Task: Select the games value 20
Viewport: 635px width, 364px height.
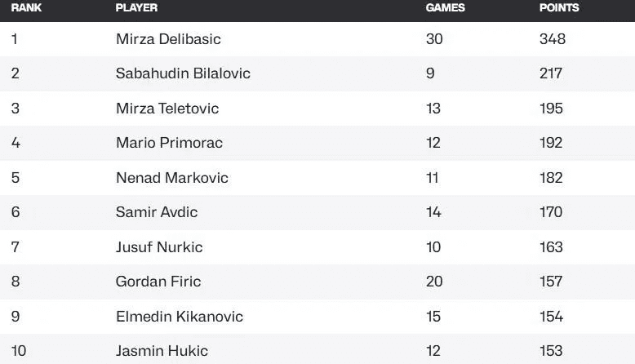Action: 434,282
